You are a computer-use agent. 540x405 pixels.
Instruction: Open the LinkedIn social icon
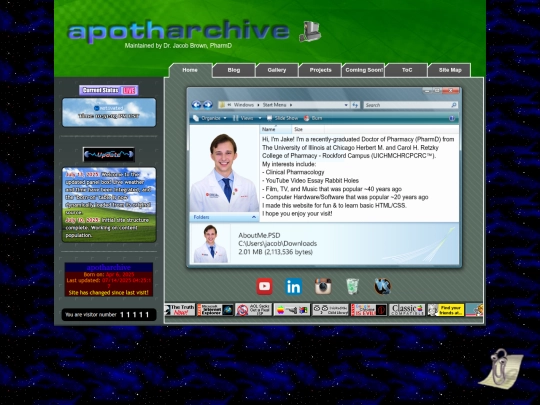(x=293, y=287)
